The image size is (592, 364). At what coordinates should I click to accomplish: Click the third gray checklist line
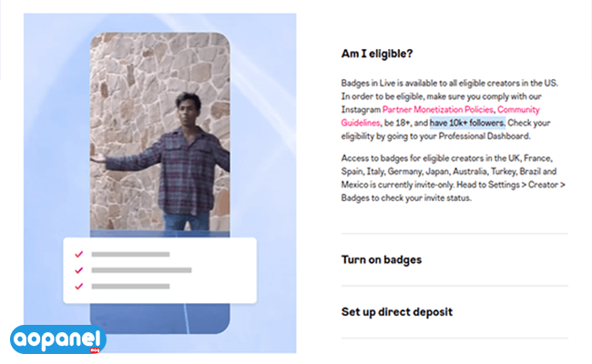[130, 287]
